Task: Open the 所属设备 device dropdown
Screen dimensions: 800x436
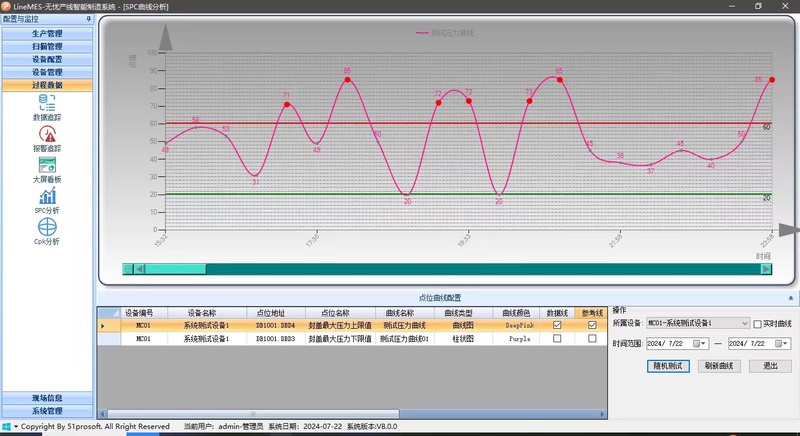Action: click(744, 324)
